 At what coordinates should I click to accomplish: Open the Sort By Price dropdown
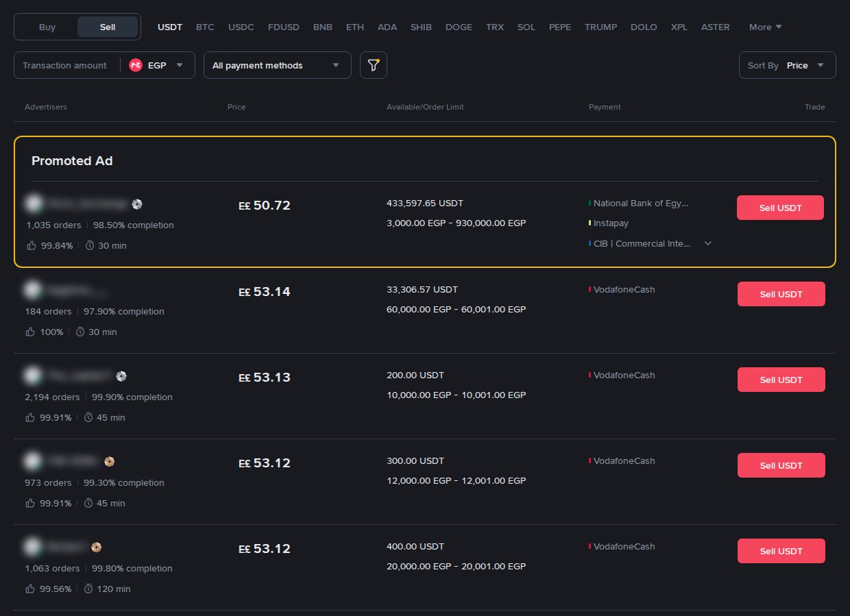coord(788,65)
